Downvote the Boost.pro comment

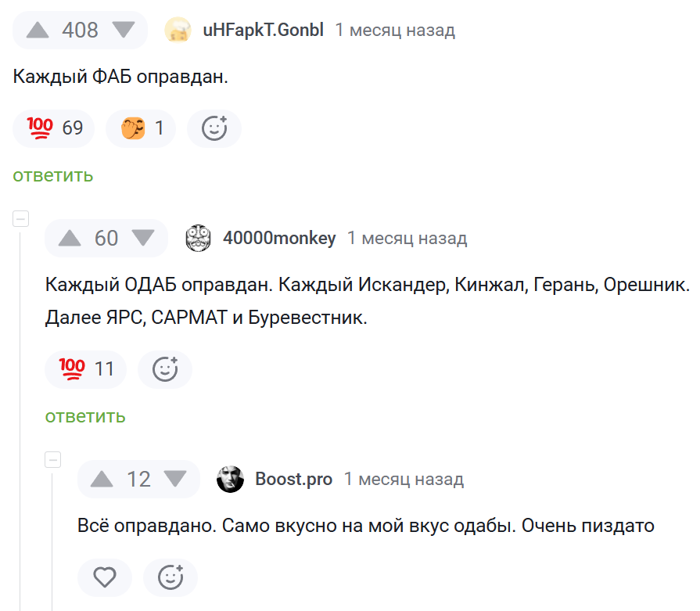click(175, 479)
